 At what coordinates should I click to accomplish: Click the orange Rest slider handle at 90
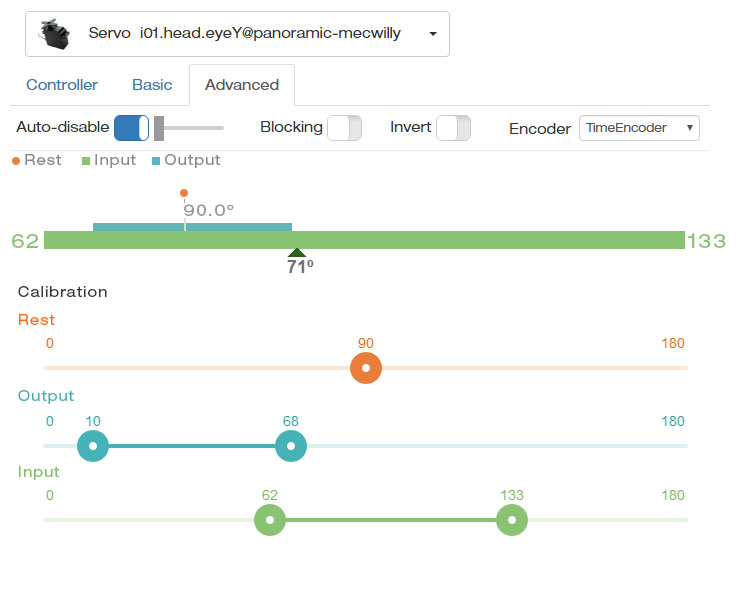pos(366,368)
